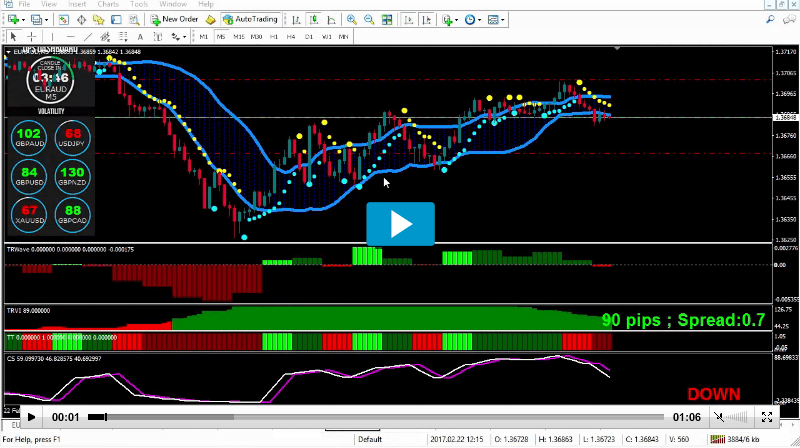Viewport: 800px width, 448px height.
Task: Select the Fibonacci retracement tool
Action: click(123, 37)
